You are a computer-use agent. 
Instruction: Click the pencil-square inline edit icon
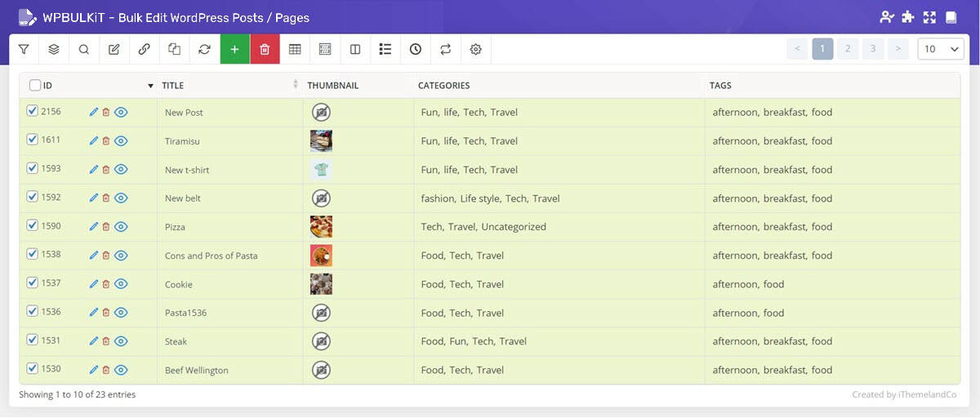point(114,49)
